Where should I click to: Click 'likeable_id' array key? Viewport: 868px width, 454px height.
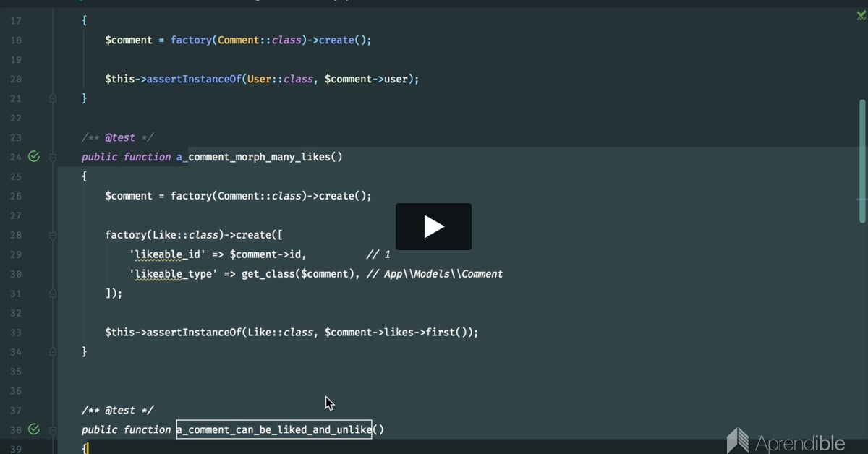(x=169, y=254)
